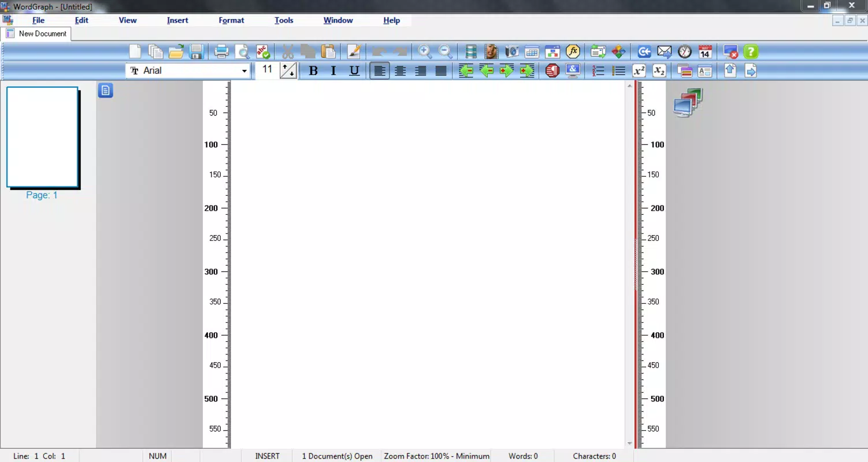This screenshot has width=868, height=462.
Task: Click the blue back-arrow C icon
Action: [644, 51]
